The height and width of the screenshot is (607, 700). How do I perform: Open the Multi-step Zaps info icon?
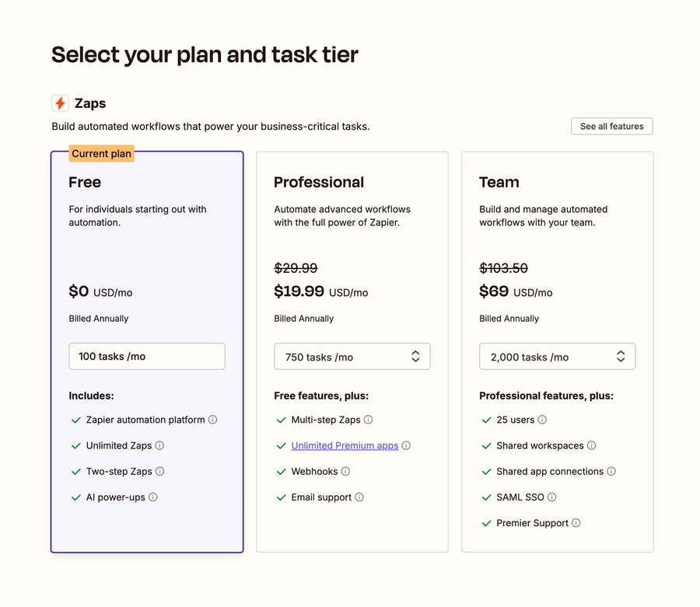(369, 419)
